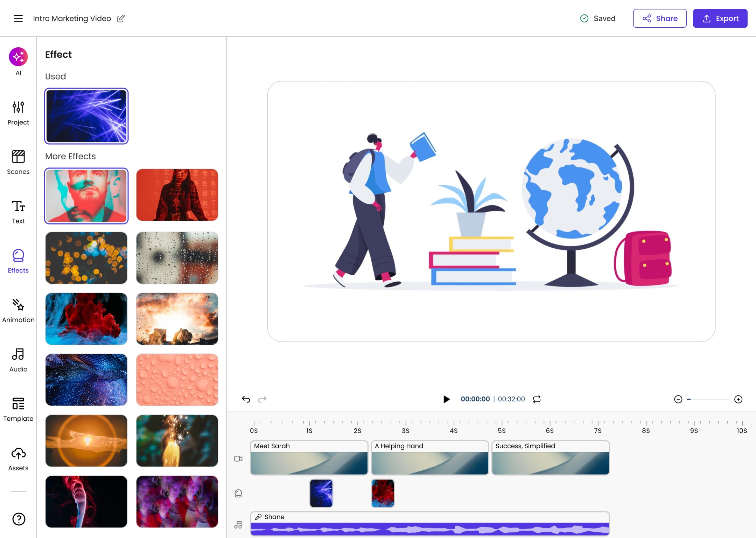Click the Share button
756x538 pixels.
coord(659,18)
